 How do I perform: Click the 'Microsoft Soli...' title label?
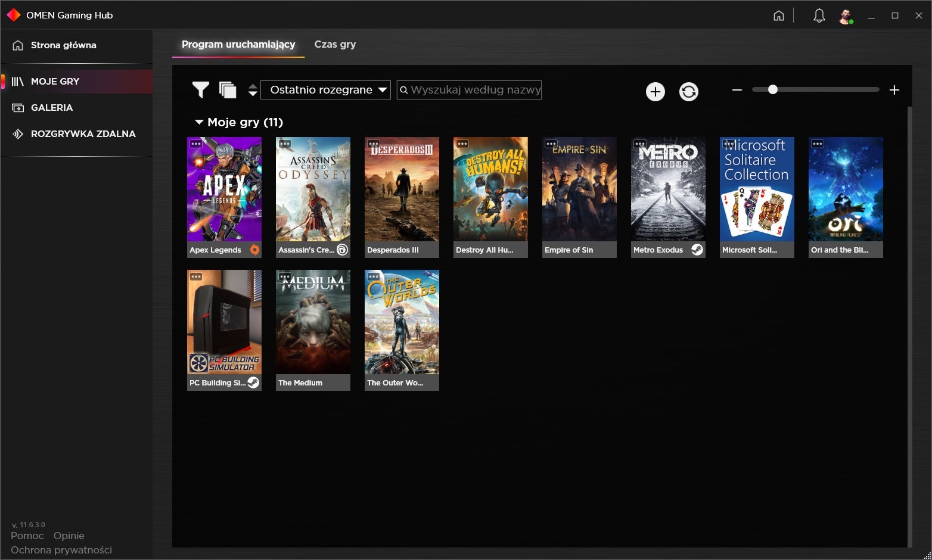[x=750, y=250]
